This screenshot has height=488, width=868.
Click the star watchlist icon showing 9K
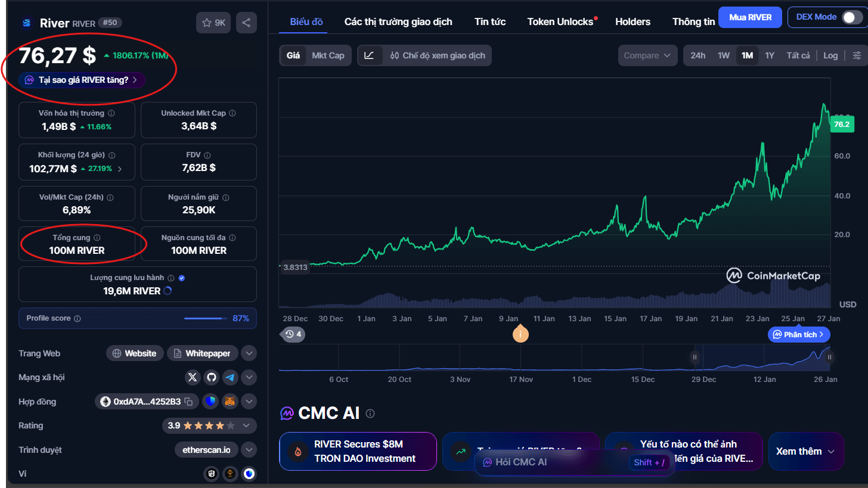213,23
